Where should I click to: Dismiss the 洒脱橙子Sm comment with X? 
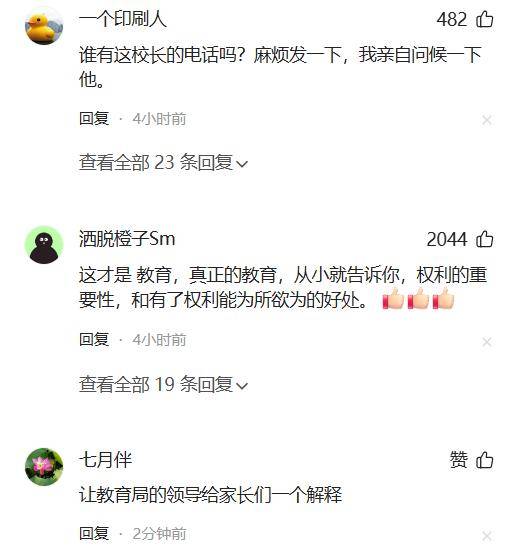click(x=487, y=342)
